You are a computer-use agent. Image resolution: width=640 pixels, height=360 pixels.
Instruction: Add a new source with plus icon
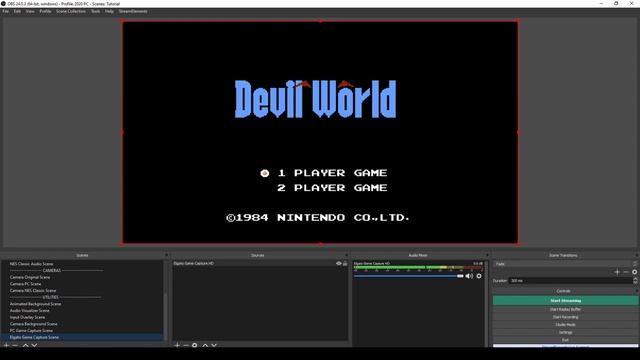tap(177, 345)
